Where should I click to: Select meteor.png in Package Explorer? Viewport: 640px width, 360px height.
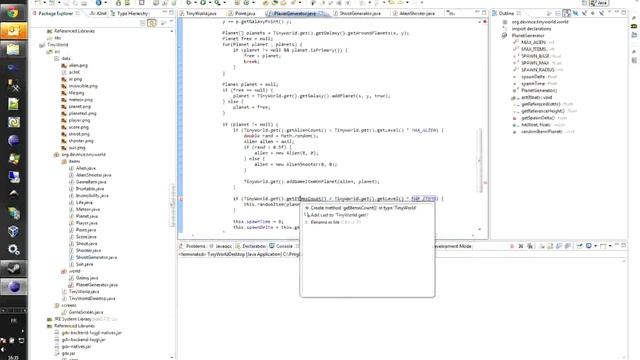pyautogui.click(x=77, y=100)
